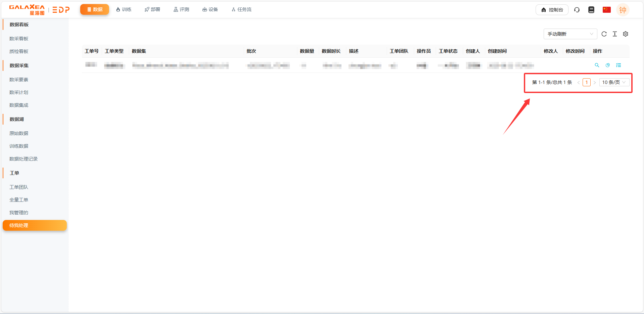Switch to the 训练 top tab
644x314 pixels.
tap(123, 9)
